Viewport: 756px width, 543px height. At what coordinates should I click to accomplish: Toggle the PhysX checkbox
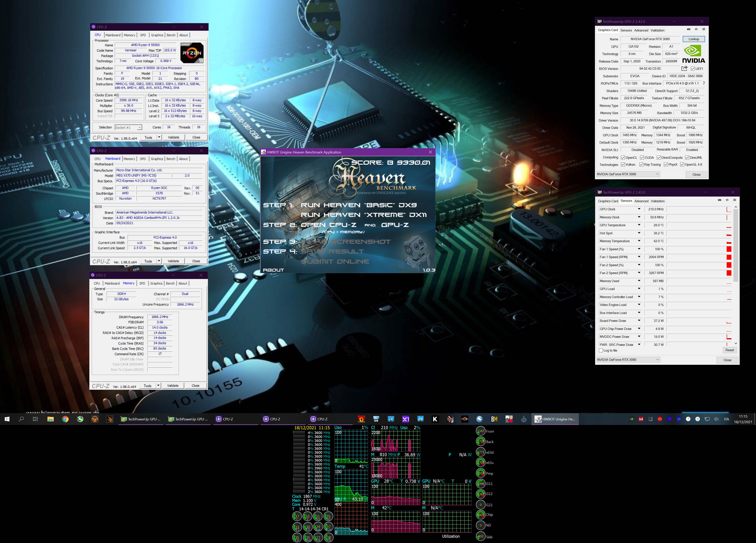666,164
